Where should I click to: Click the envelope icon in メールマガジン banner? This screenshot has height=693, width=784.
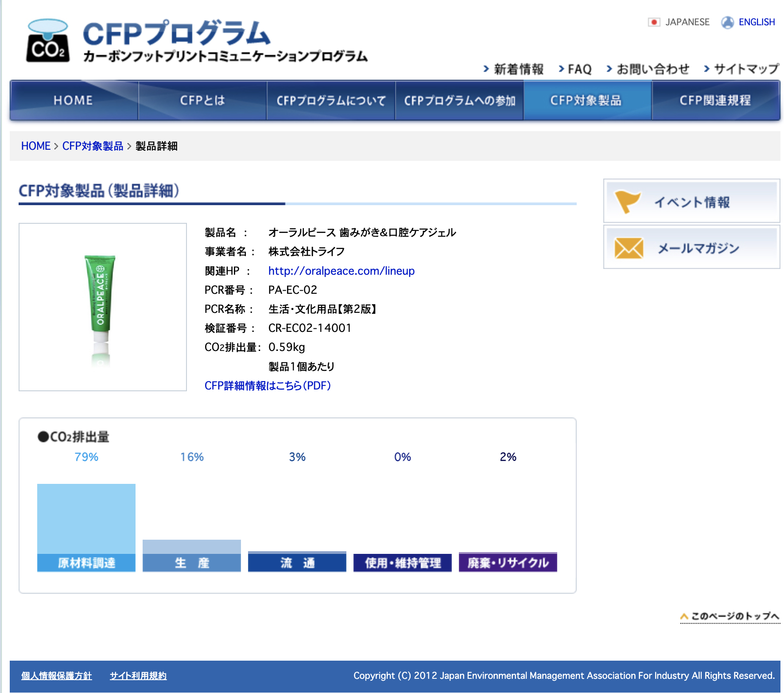[x=629, y=248]
